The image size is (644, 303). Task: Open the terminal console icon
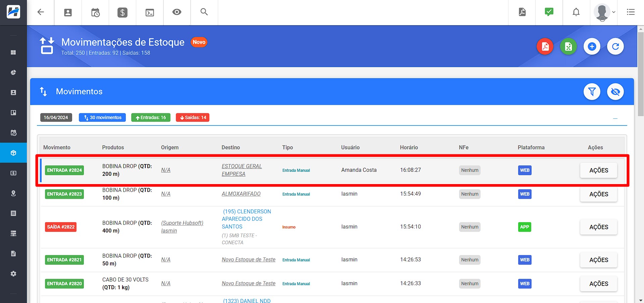pos(150,12)
